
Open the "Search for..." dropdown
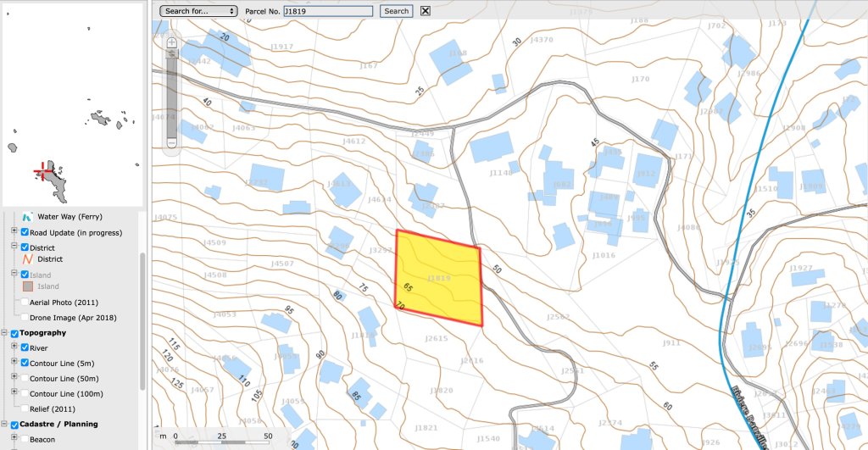click(x=199, y=11)
